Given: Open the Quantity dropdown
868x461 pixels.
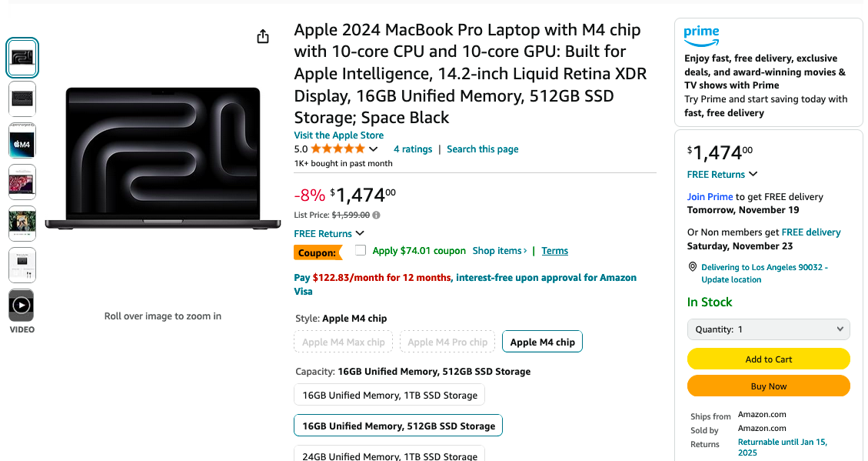Looking at the screenshot, I should tap(768, 329).
